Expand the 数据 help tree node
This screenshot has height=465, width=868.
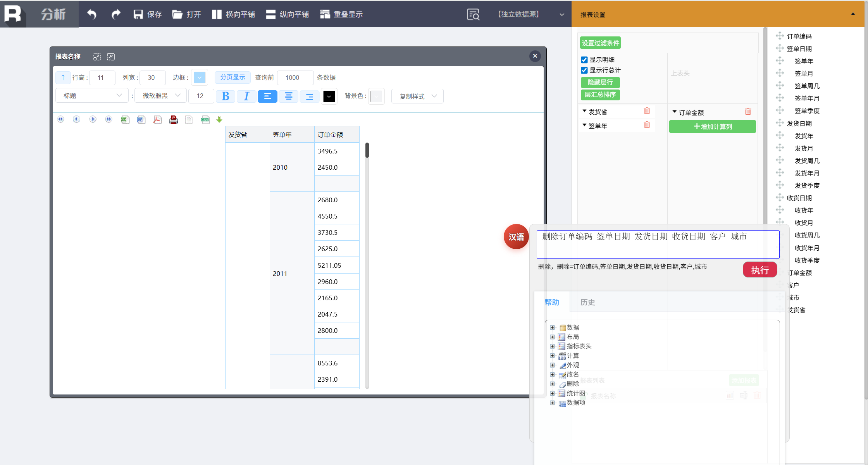552,328
